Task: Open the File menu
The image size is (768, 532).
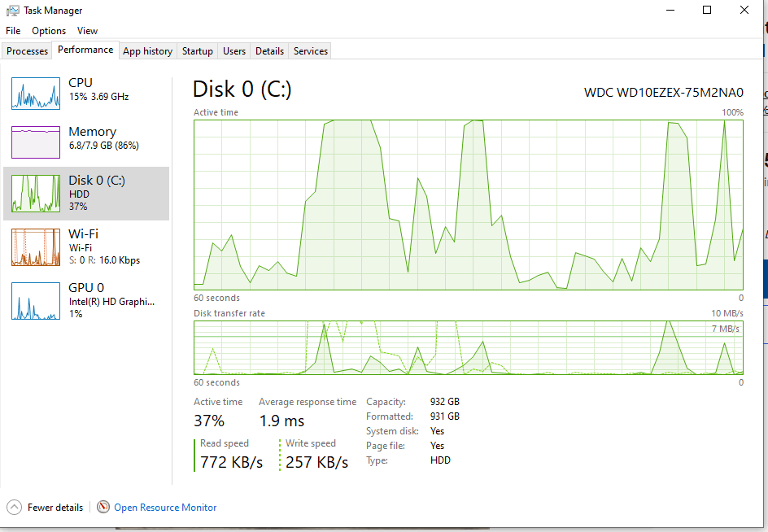Action: coord(13,30)
